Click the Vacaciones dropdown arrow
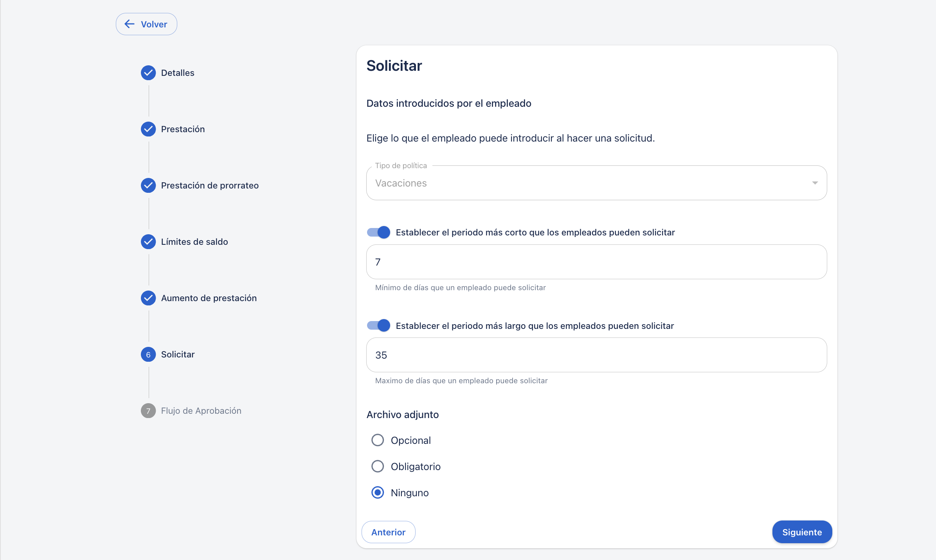 pos(815,183)
